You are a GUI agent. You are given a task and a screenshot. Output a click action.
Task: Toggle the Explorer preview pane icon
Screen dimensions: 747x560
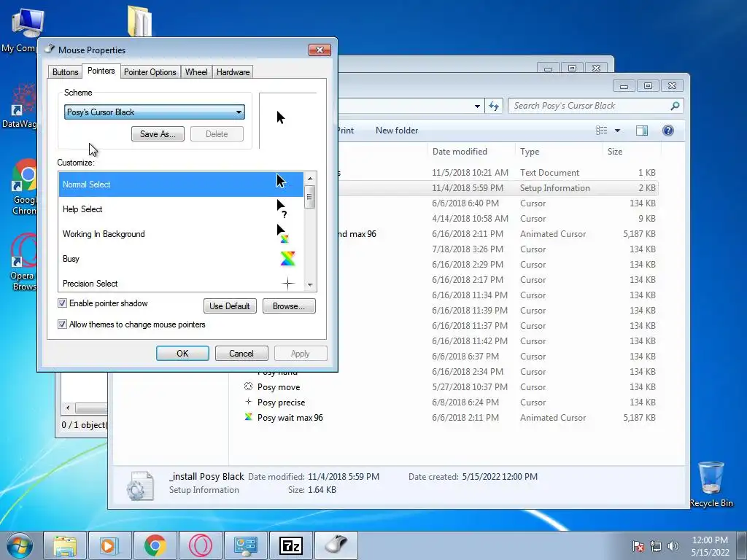click(642, 131)
